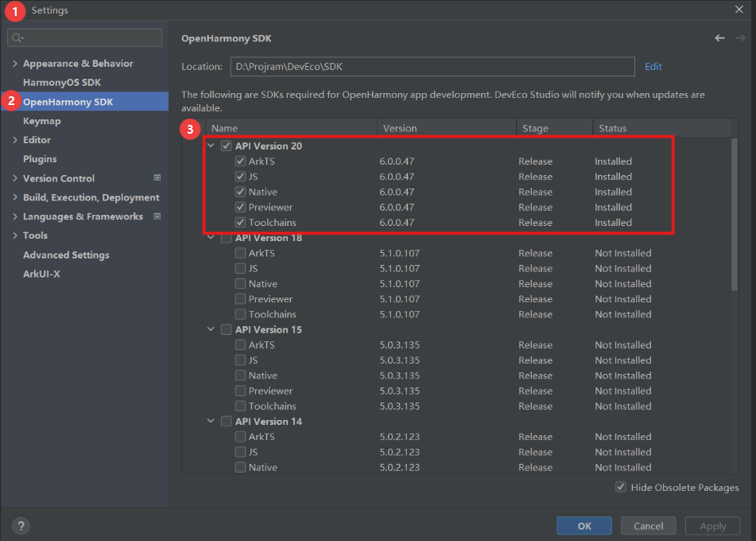Uncheck the API Version 20 checkbox
This screenshot has width=756, height=541.
tap(226, 146)
